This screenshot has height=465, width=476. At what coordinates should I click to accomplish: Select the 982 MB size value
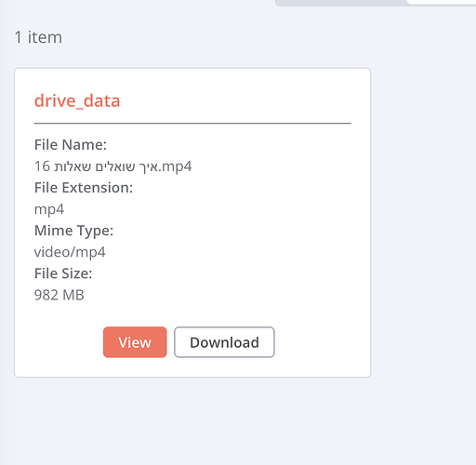(59, 295)
